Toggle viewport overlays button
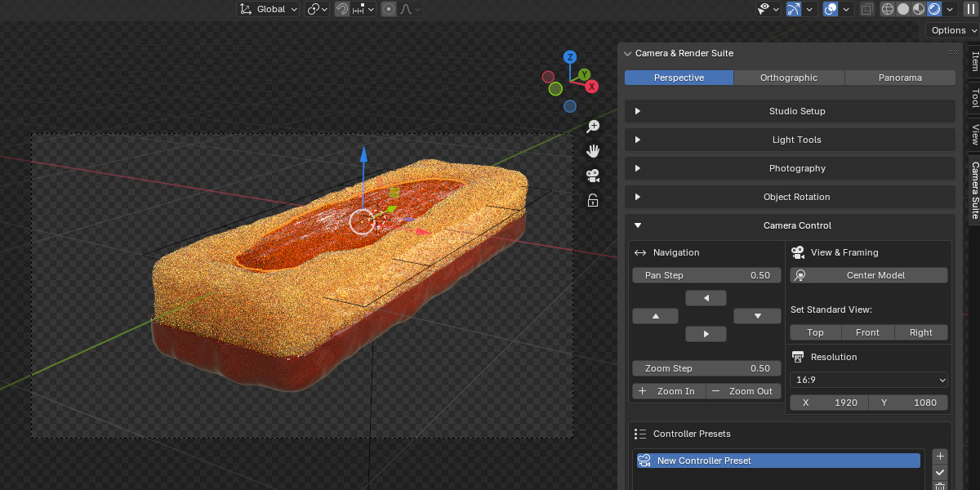This screenshot has height=490, width=980. coord(831,9)
